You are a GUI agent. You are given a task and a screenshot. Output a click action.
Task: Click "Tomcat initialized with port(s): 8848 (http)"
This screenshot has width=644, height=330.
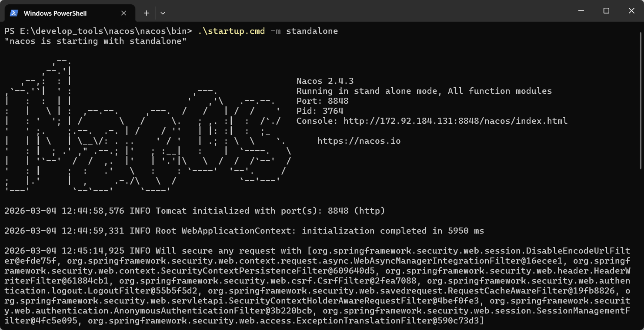pos(270,211)
